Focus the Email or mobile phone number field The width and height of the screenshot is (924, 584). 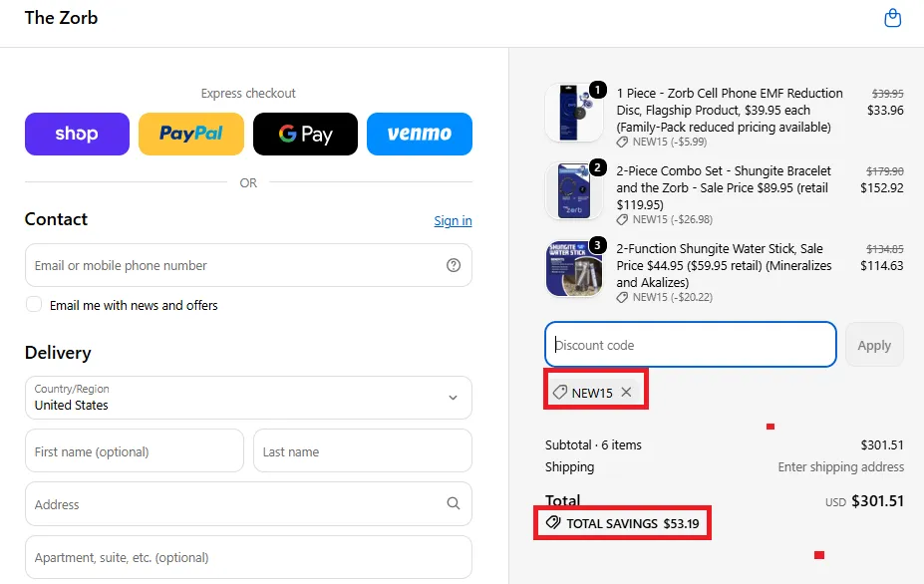tap(248, 265)
